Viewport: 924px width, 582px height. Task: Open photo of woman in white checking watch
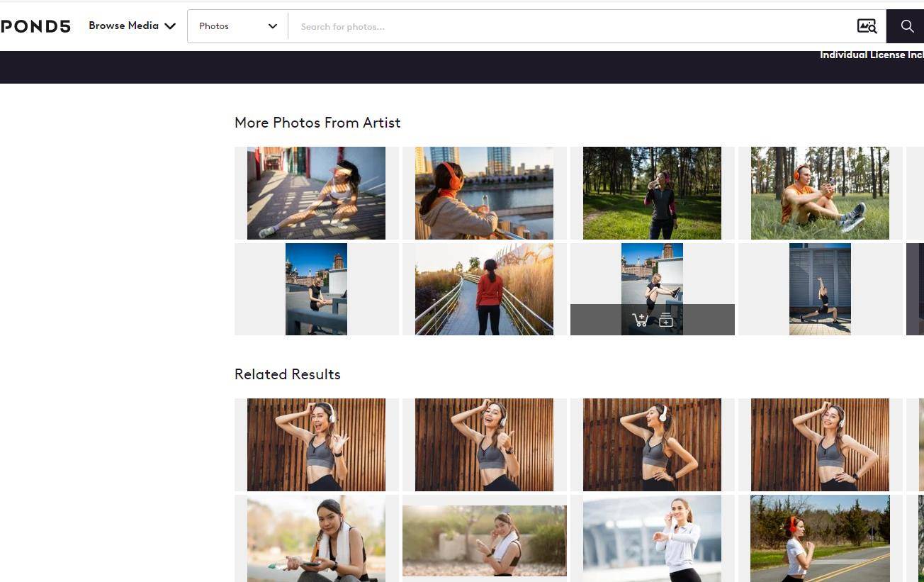click(652, 539)
